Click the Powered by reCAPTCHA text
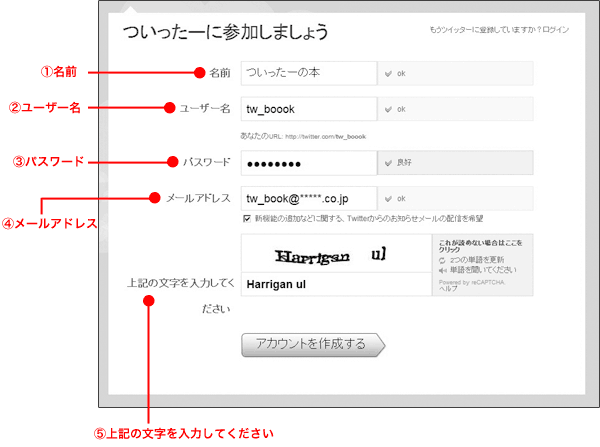 tap(472, 282)
